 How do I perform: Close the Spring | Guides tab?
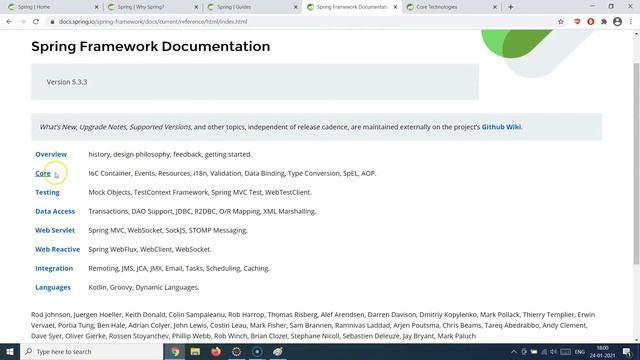[296, 7]
